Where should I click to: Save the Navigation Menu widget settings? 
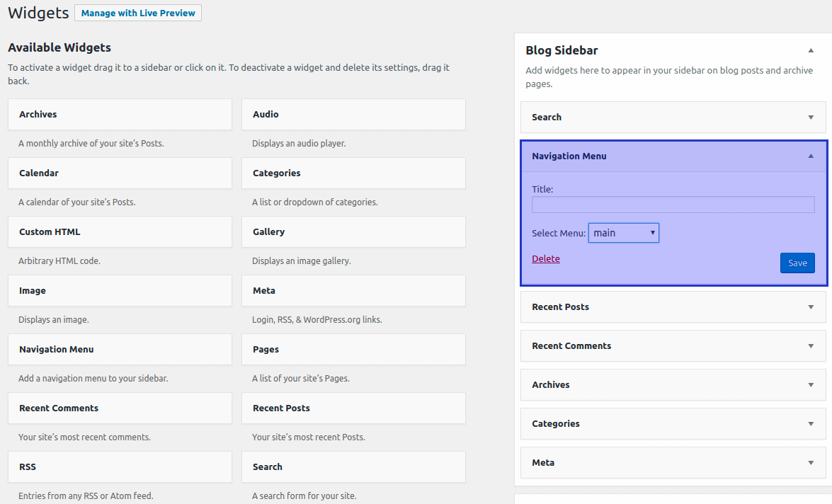(x=797, y=263)
